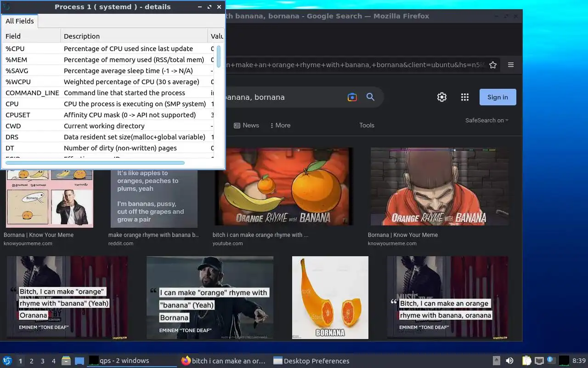
Task: Switch to the News search tab
Action: coord(246,125)
